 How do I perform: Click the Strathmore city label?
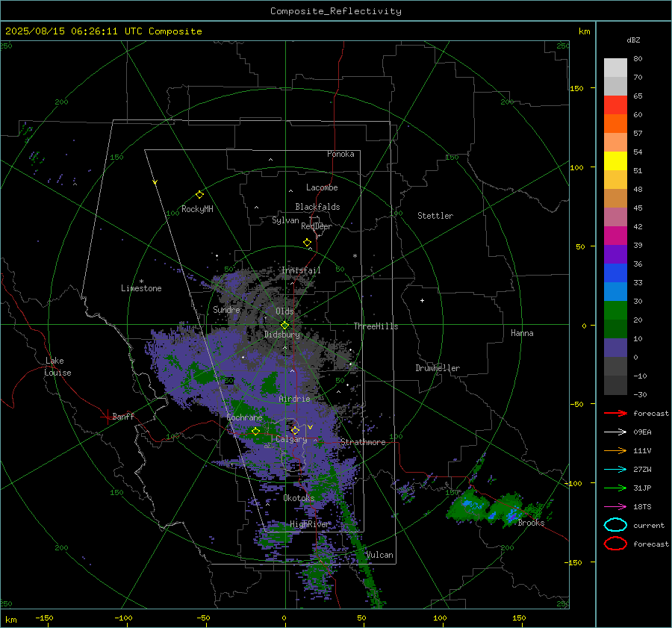click(363, 442)
